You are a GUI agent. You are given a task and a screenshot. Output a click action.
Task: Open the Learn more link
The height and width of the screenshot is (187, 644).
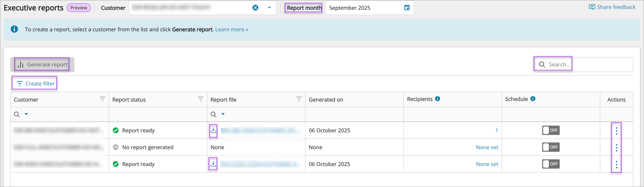tap(232, 30)
